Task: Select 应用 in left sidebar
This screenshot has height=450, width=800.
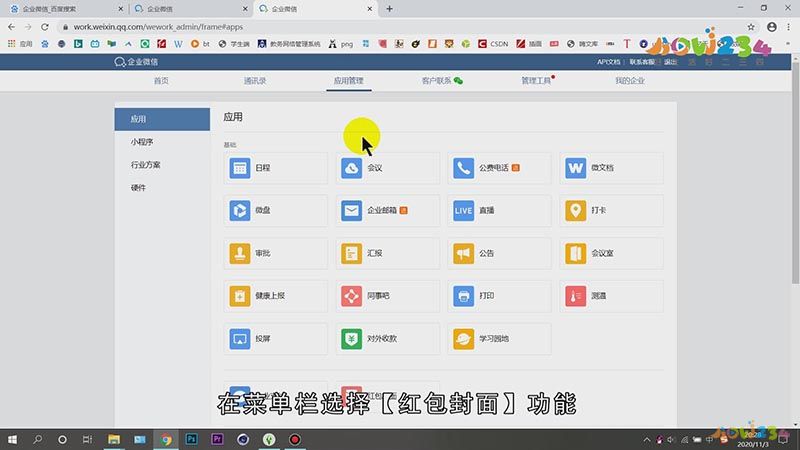Action: (162, 119)
